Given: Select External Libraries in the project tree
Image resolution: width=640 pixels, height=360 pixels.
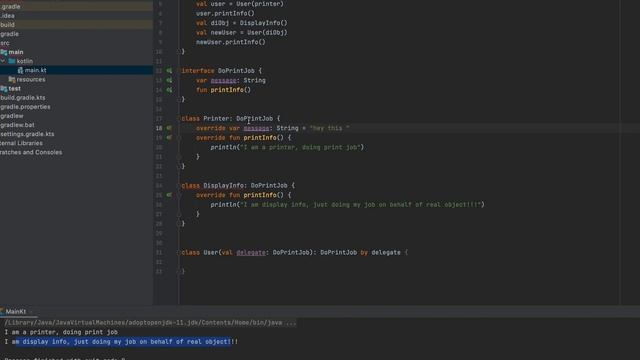Looking at the screenshot, I should tap(21, 143).
